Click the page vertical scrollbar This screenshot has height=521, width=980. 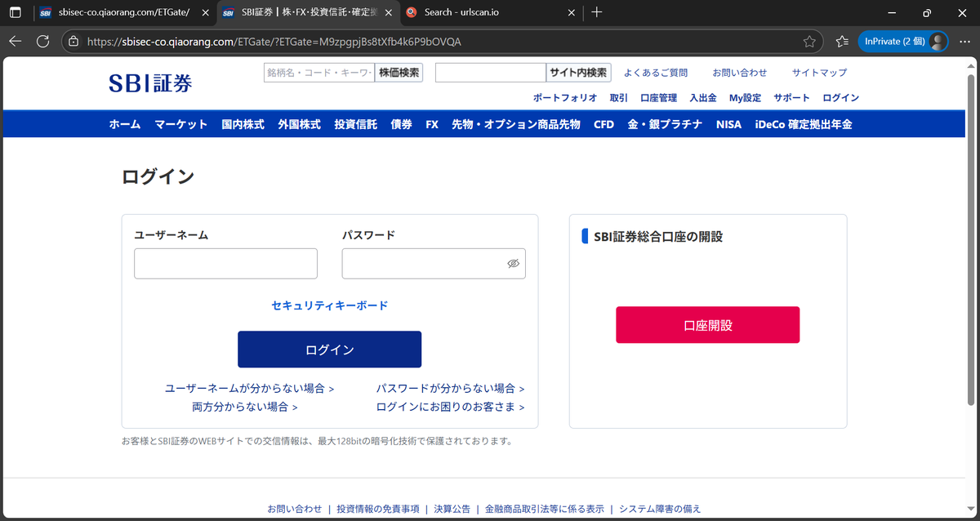(x=971, y=241)
